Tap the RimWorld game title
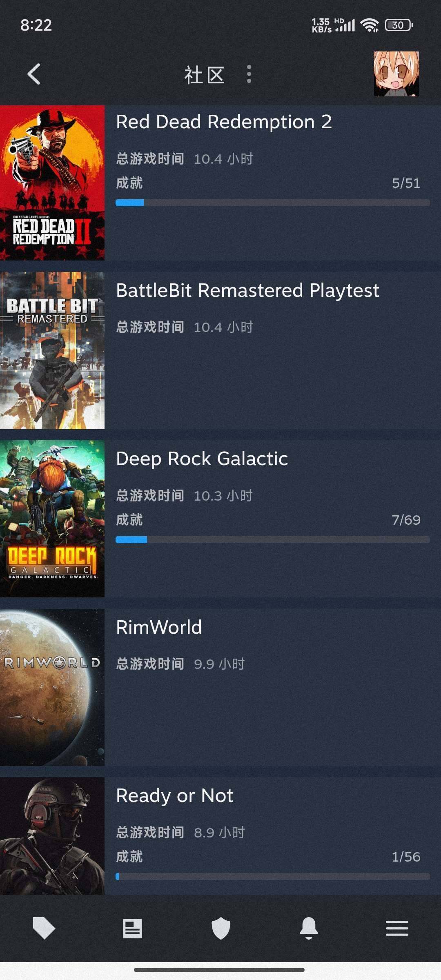441x980 pixels. [159, 627]
